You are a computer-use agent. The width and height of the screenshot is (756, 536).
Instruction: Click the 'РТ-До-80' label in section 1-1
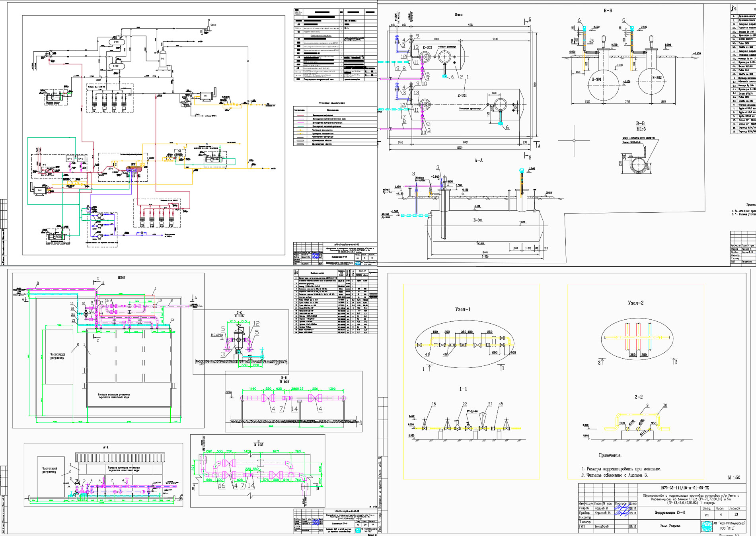click(472, 412)
